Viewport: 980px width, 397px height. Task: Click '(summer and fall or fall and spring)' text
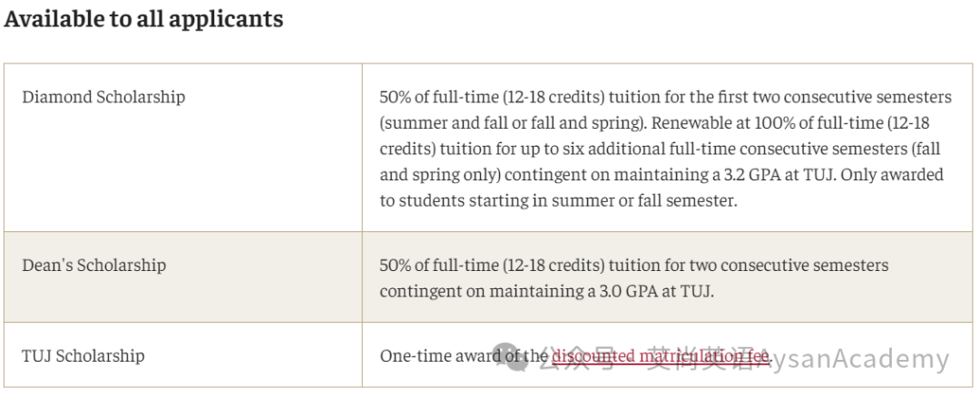tap(513, 123)
